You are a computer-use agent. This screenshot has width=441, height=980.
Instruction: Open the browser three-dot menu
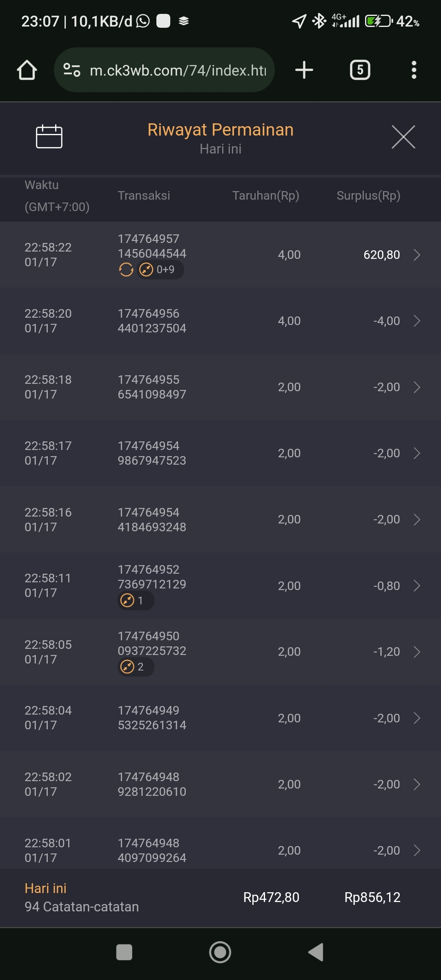pos(414,70)
